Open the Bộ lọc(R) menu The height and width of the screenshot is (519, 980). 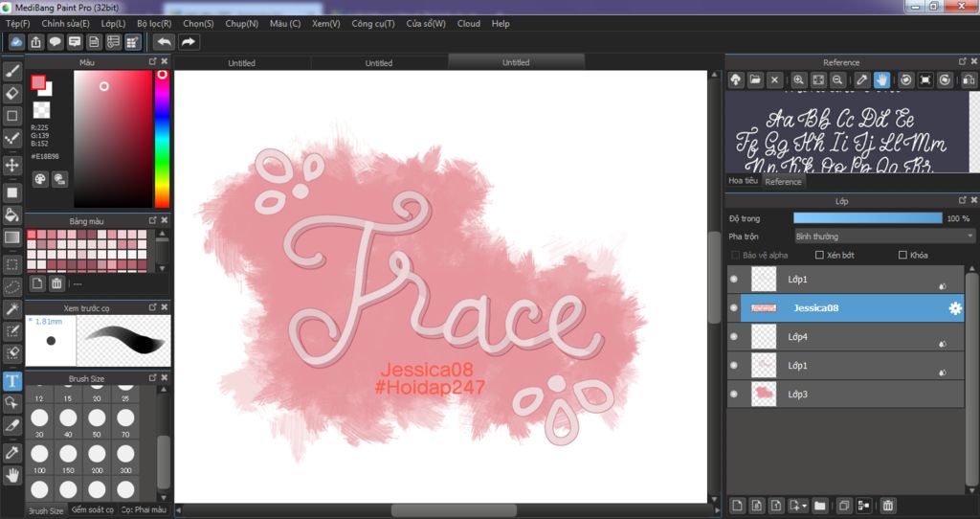154,23
